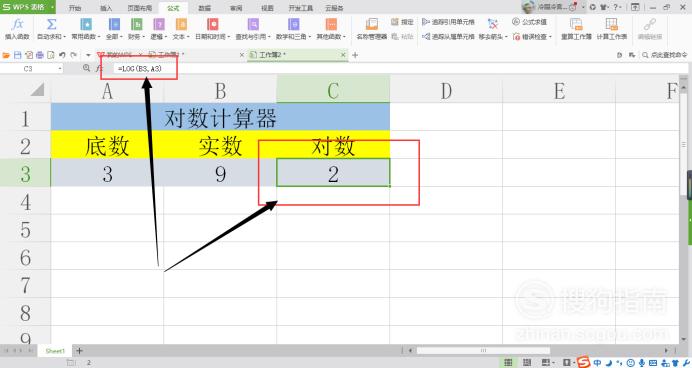The image size is (692, 368).
Task: Open the 插入 Insert ribbon tab
Action: tap(106, 8)
